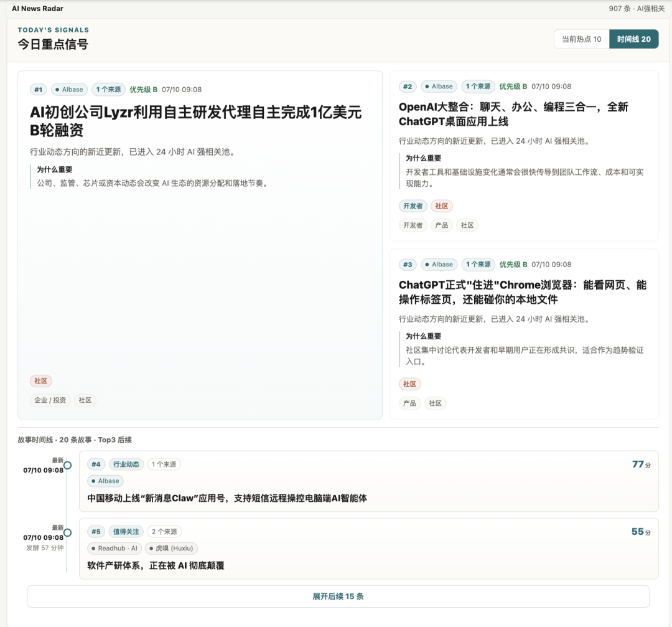672x627 pixels.
Task: Click 1 个来源 badge on card #1
Action: pos(108,90)
